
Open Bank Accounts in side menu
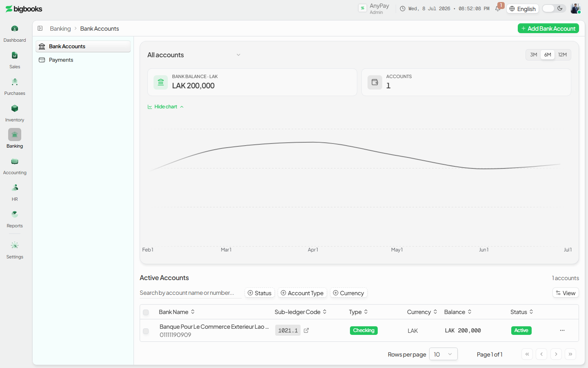pos(83,46)
